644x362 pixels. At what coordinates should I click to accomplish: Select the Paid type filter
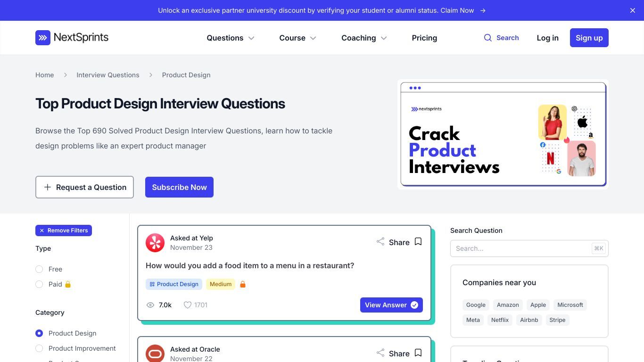coord(39,284)
